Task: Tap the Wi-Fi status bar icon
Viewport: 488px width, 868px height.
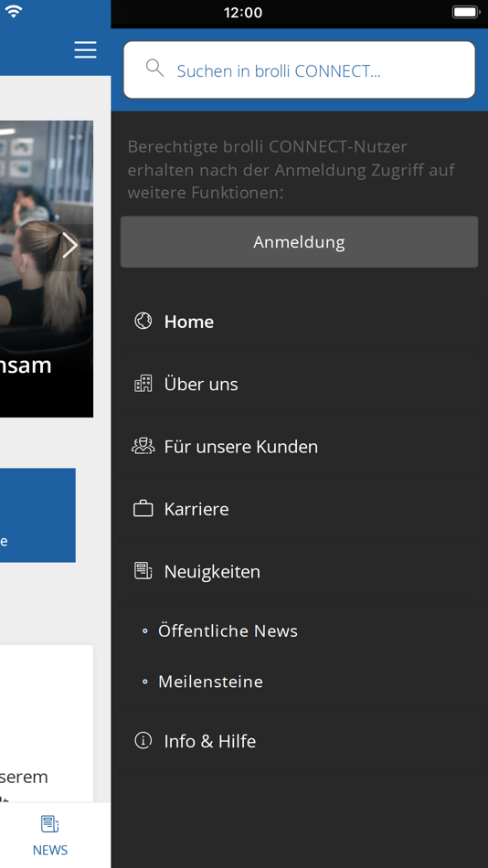Action: (x=13, y=11)
